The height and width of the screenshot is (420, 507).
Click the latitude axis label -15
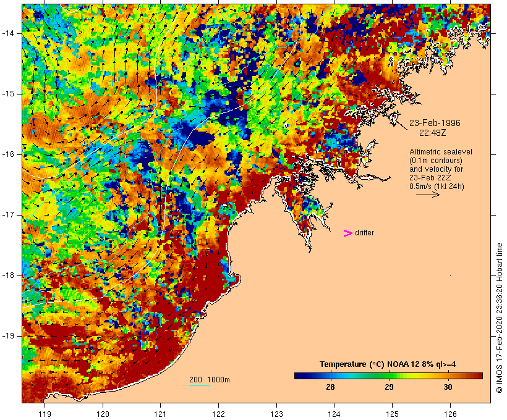(x=8, y=94)
